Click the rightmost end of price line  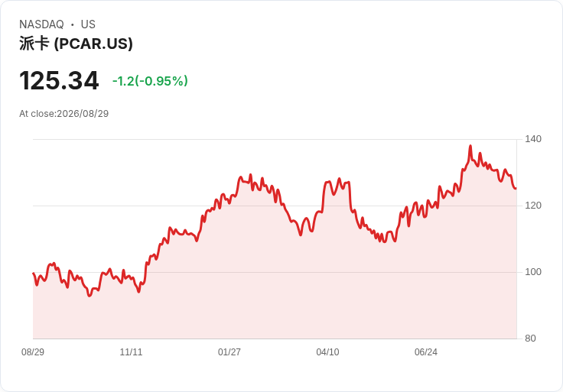click(x=516, y=188)
